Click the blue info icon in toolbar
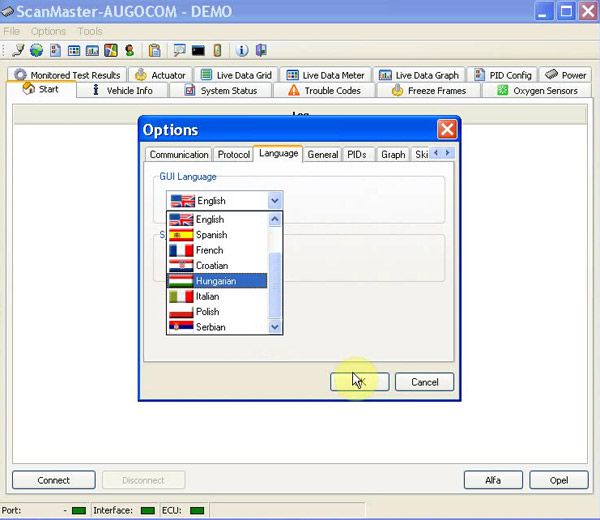The image size is (600, 520). coord(241,50)
